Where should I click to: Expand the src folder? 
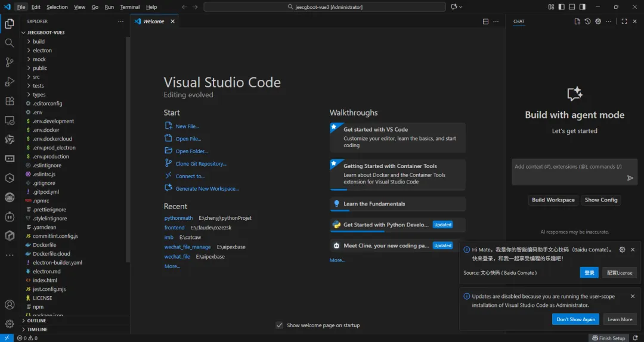36,77
